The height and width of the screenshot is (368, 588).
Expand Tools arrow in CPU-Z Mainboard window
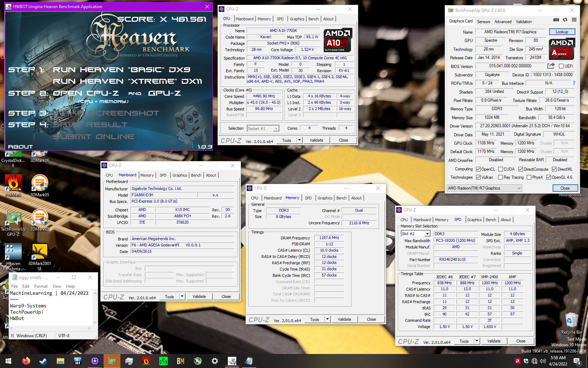(x=182, y=297)
